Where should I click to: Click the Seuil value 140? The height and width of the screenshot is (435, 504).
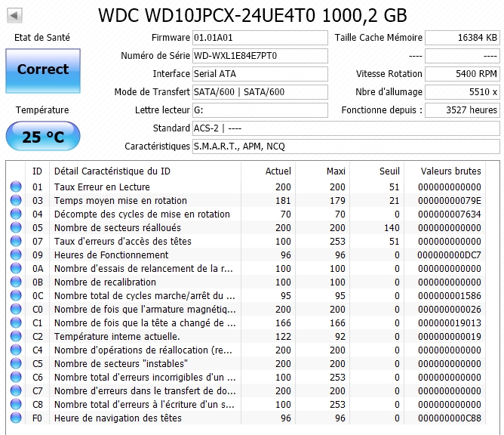pos(392,228)
